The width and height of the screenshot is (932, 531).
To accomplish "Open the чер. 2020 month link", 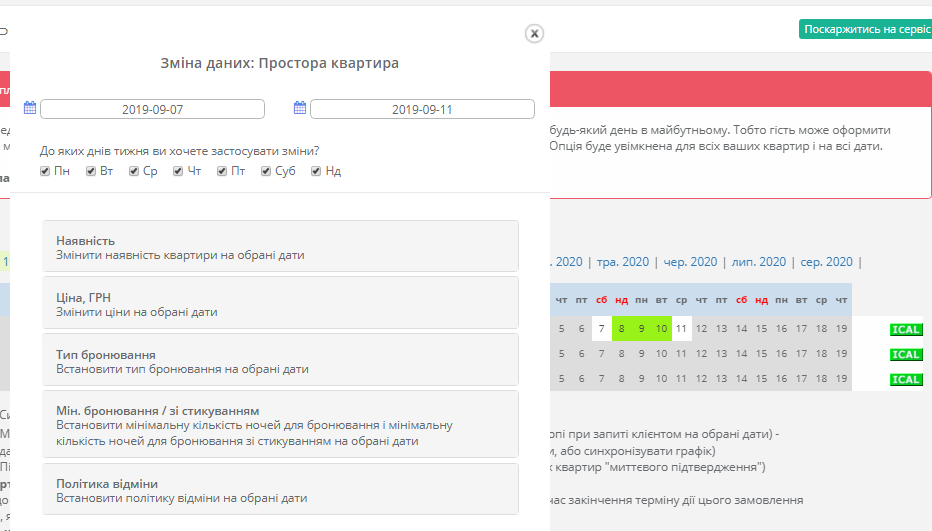I will pyautogui.click(x=690, y=262).
